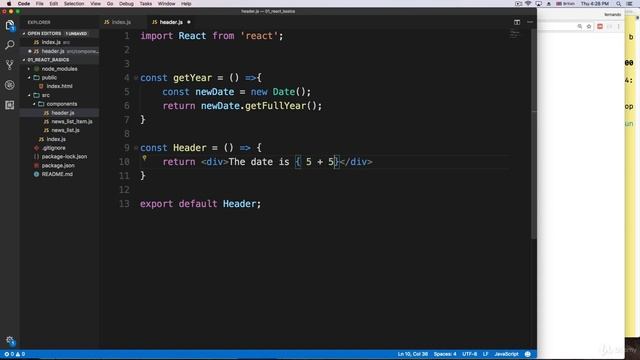Open the Tasks menu
This screenshot has height=360, width=640.
146,4
